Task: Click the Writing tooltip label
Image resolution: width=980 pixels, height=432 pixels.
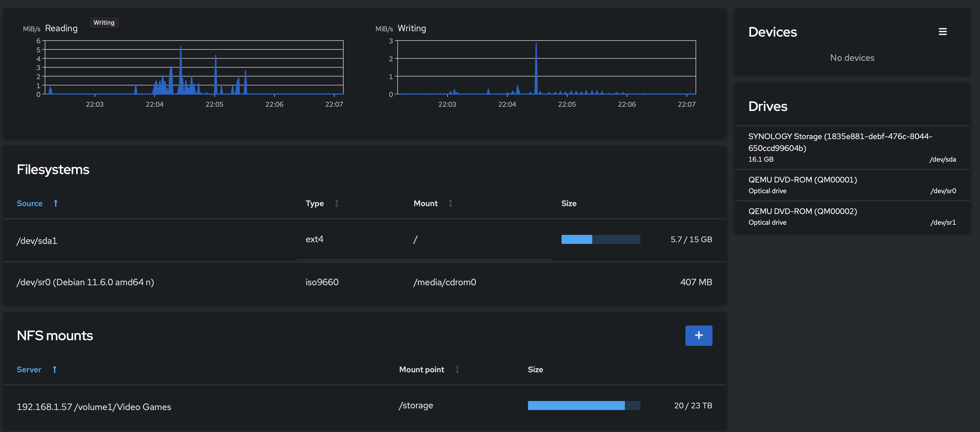Action: pos(104,23)
